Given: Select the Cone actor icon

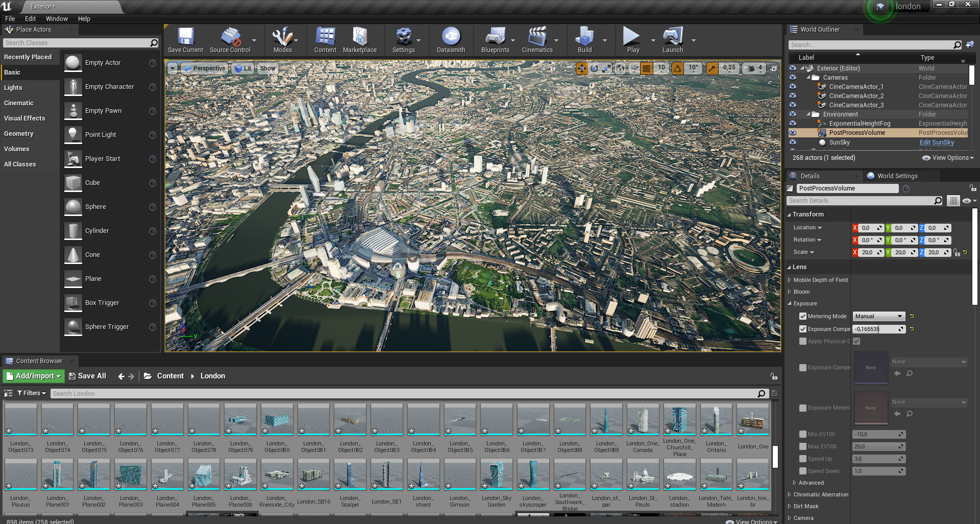Looking at the screenshot, I should pyautogui.click(x=73, y=255).
